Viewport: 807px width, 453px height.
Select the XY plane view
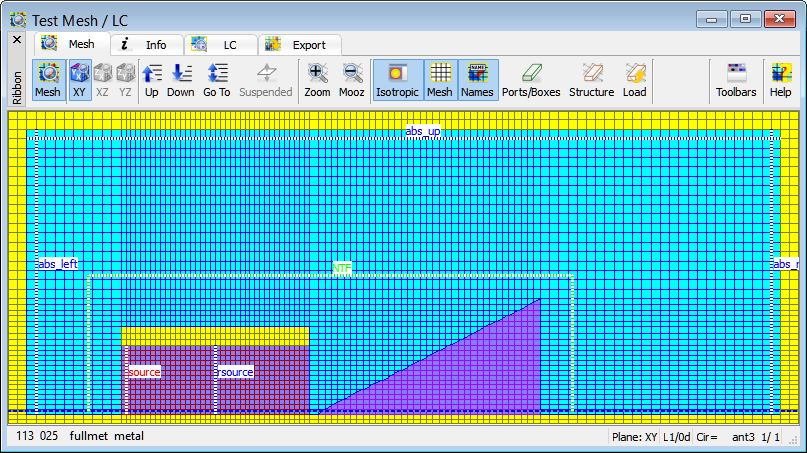tap(79, 80)
